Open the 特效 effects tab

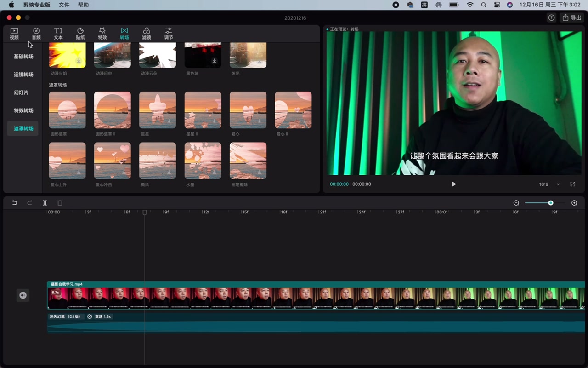coord(102,34)
